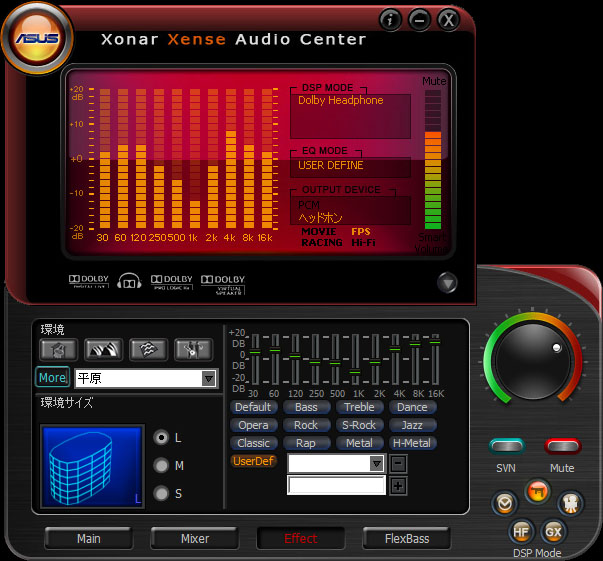The width and height of the screenshot is (603, 561).
Task: Enable the GX DSP mode button
Action: (553, 531)
